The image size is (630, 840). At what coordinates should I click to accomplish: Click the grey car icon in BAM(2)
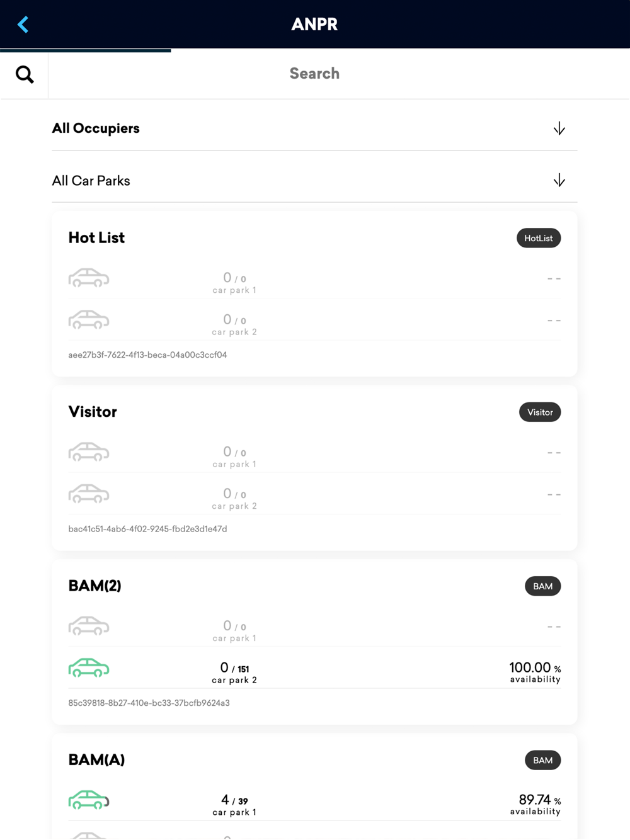[x=89, y=626]
